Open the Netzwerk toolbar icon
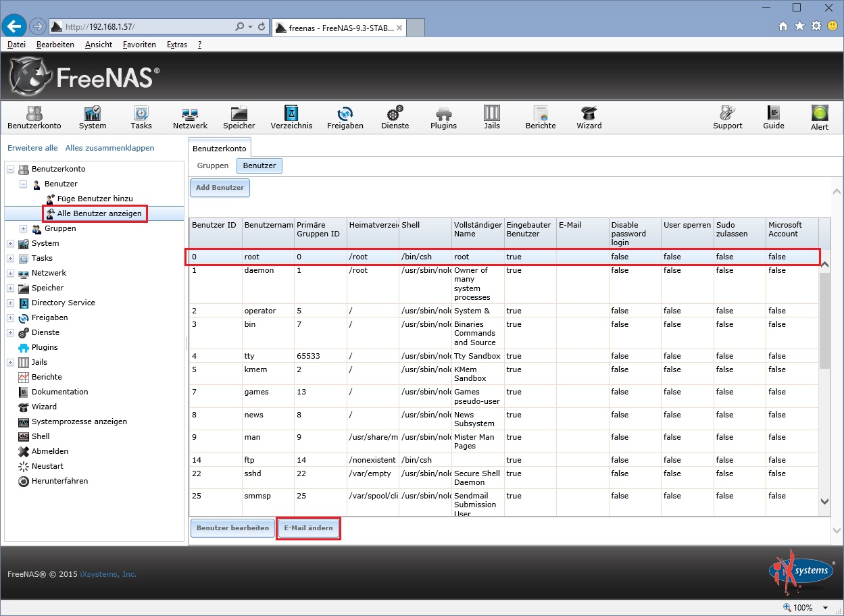Screen dimensions: 844x616 coord(190,117)
